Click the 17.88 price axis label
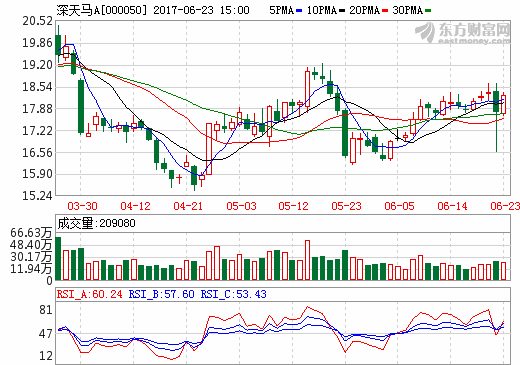This screenshot has width=520, height=365. (x=37, y=109)
